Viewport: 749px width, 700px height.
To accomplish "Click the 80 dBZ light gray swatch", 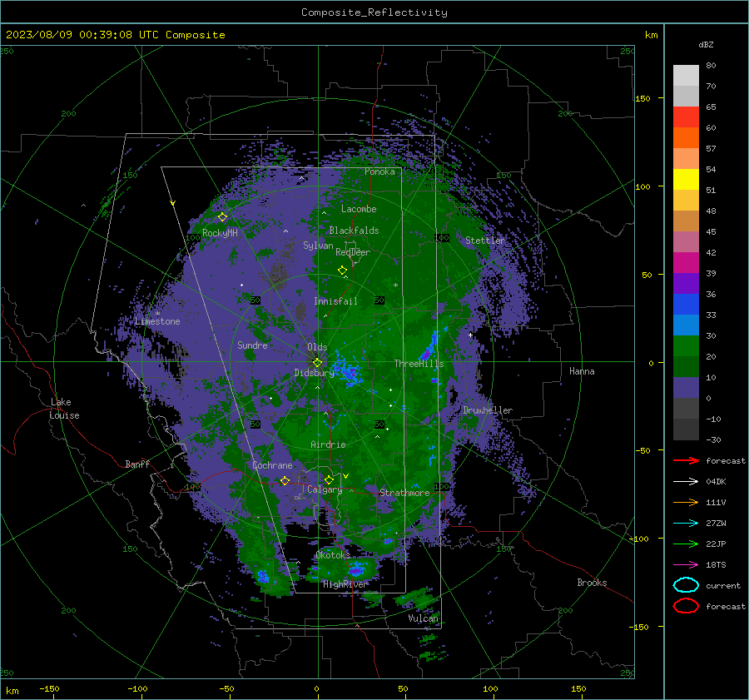I will pos(686,75).
